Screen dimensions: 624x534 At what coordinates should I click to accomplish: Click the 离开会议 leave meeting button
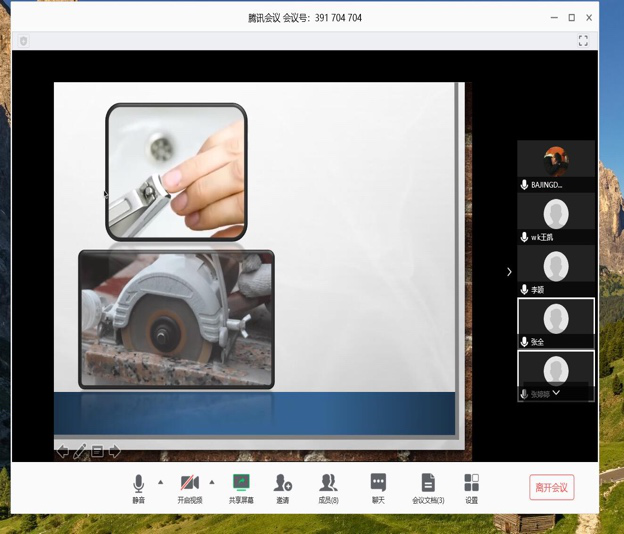coord(551,487)
